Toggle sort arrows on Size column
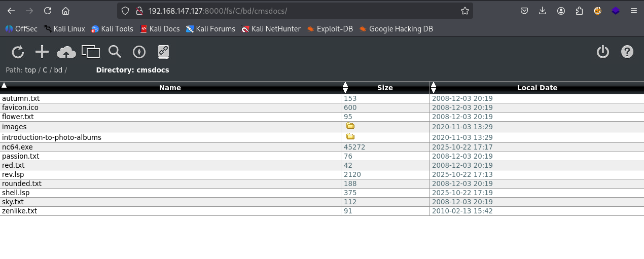Image resolution: width=644 pixels, height=259 pixels. click(345, 88)
